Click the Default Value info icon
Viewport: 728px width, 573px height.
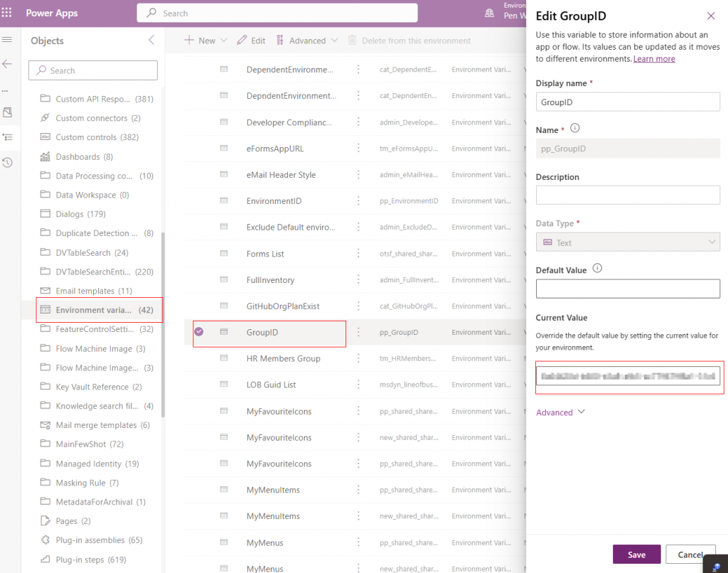click(597, 269)
